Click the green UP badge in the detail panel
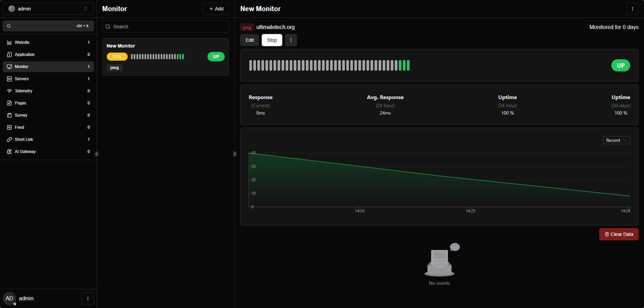The height and width of the screenshot is (308, 644). point(620,65)
